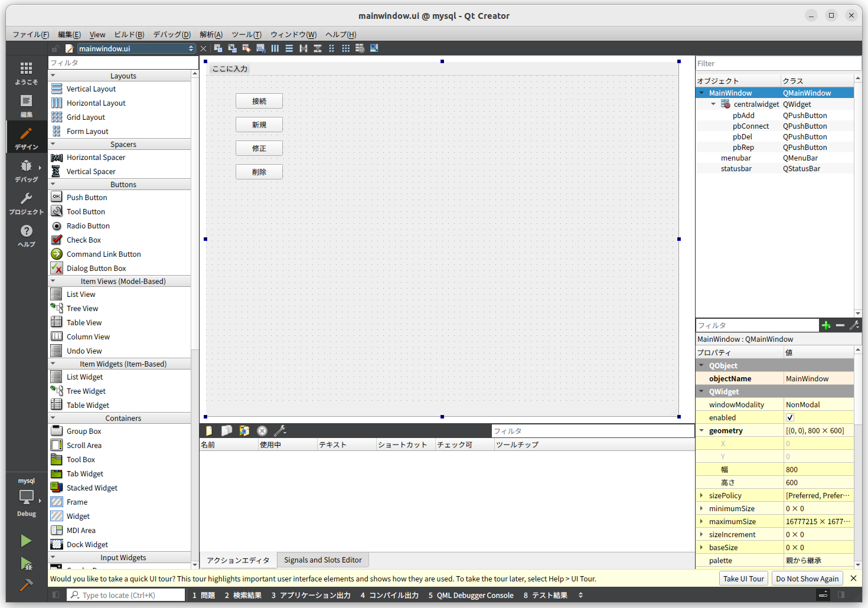The image size is (868, 608).
Task: Dismiss the UI tour info bar
Action: click(x=853, y=578)
